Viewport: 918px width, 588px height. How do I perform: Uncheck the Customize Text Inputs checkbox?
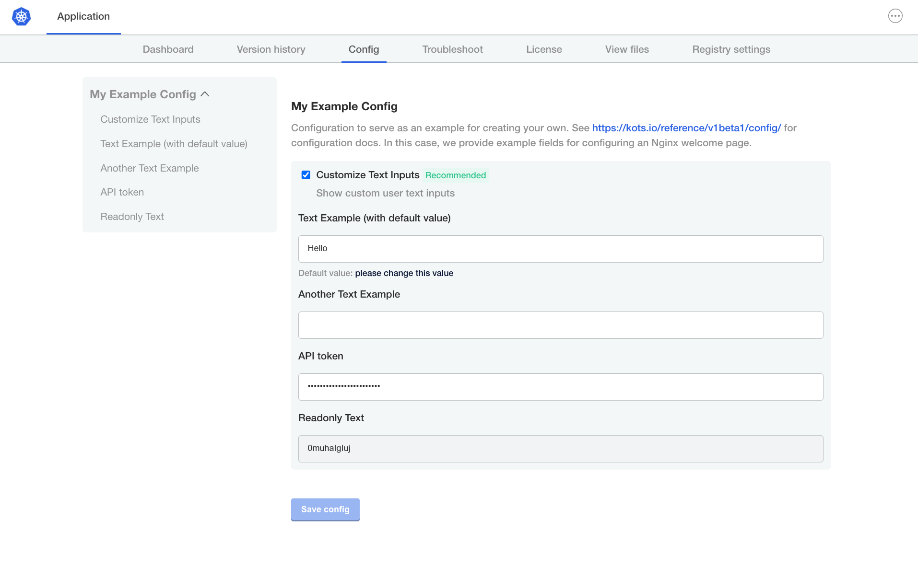click(x=306, y=175)
